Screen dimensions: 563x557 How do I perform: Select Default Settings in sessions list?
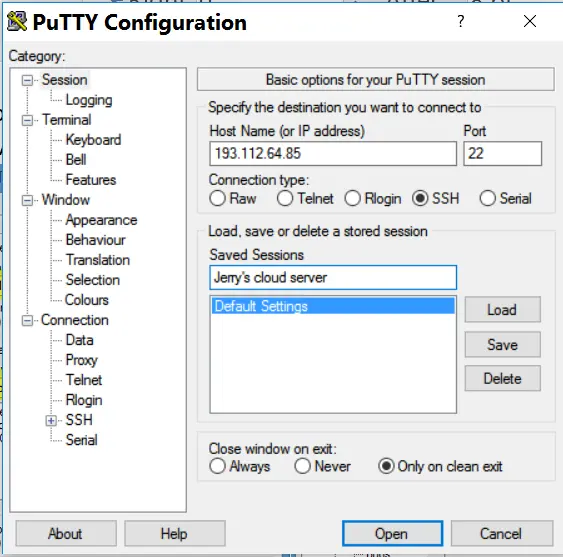pos(333,306)
